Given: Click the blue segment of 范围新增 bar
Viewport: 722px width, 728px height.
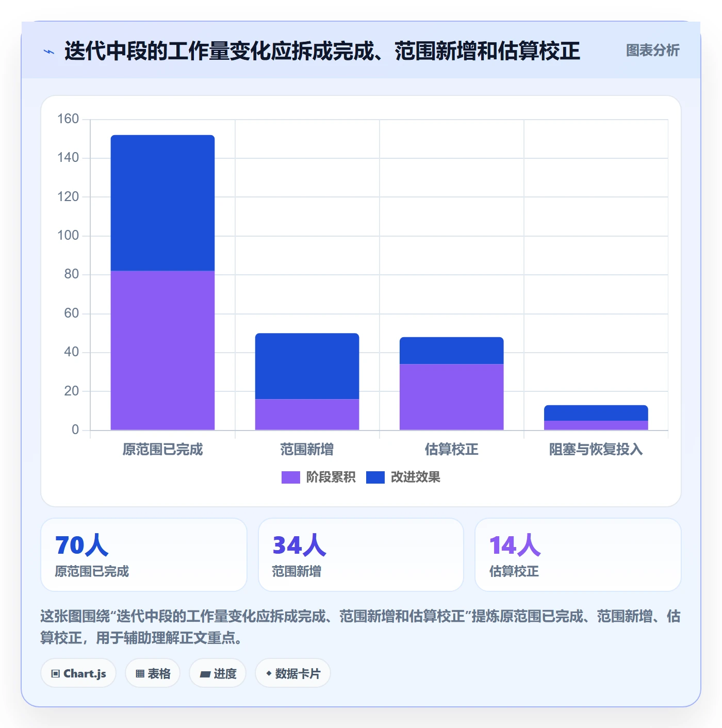Looking at the screenshot, I should pyautogui.click(x=307, y=366).
